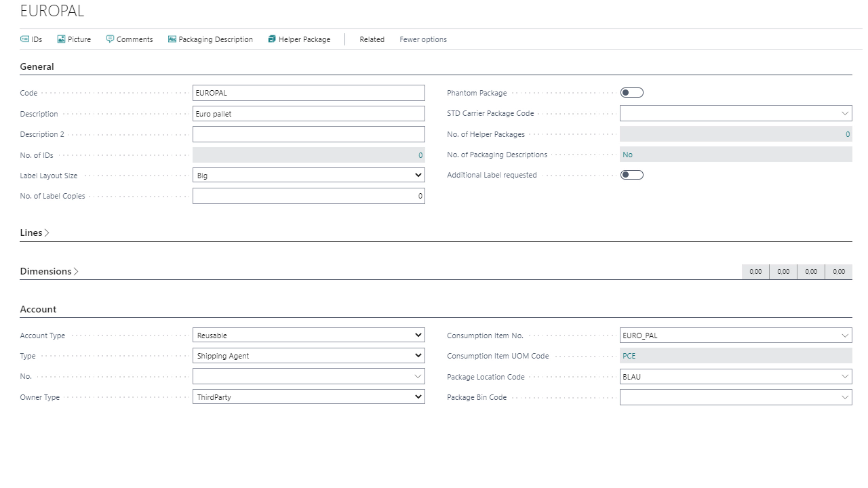Viewport: 868px width, 488px height.
Task: Expand the Lines section
Action: [35, 232]
